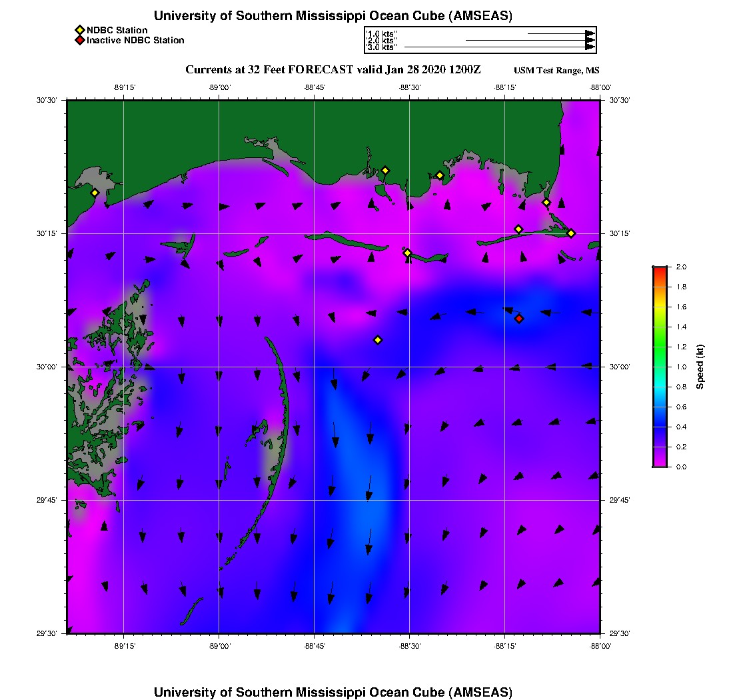Screen dimensions: 733x700
Task: Click the left axis label 30°00'
Action: pos(47,367)
